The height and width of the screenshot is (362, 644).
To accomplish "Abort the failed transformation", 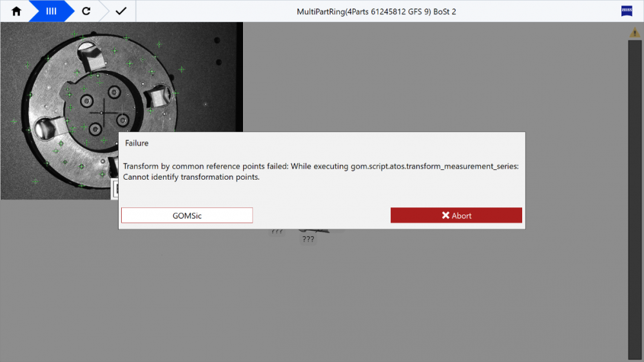I will point(456,216).
